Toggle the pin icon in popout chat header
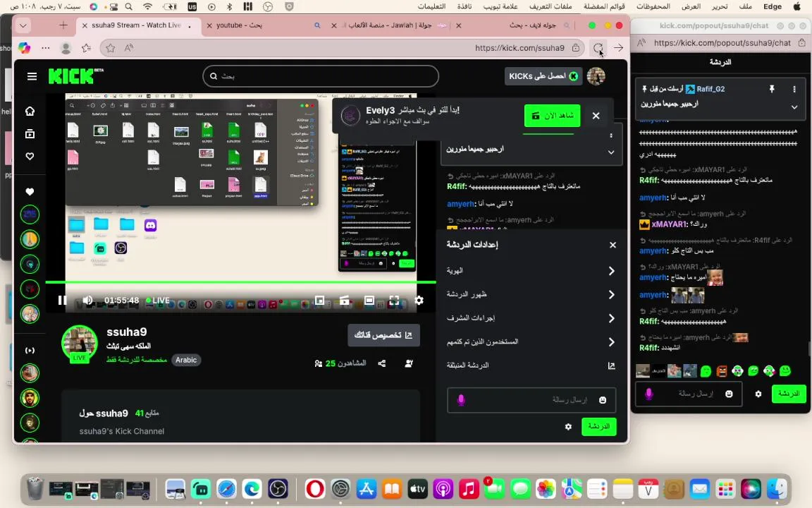This screenshot has width=812, height=508. 772,89
